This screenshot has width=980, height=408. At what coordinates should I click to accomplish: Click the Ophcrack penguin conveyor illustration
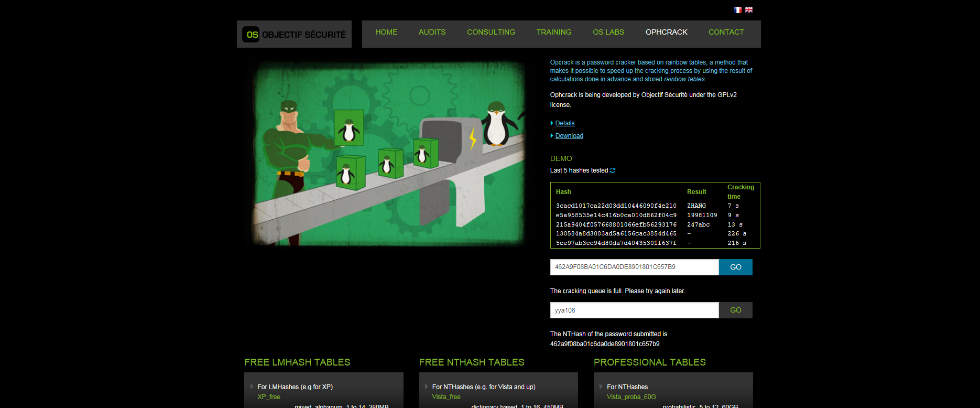coord(389,153)
